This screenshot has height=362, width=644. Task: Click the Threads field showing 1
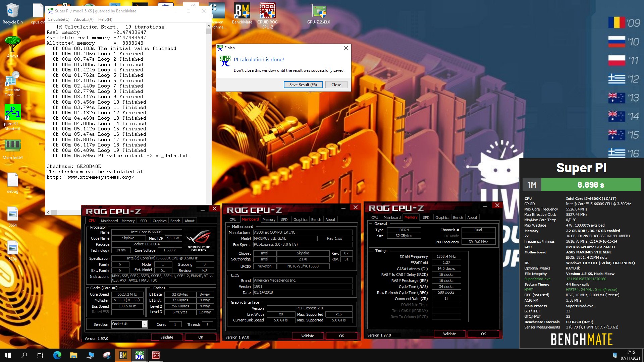click(207, 324)
